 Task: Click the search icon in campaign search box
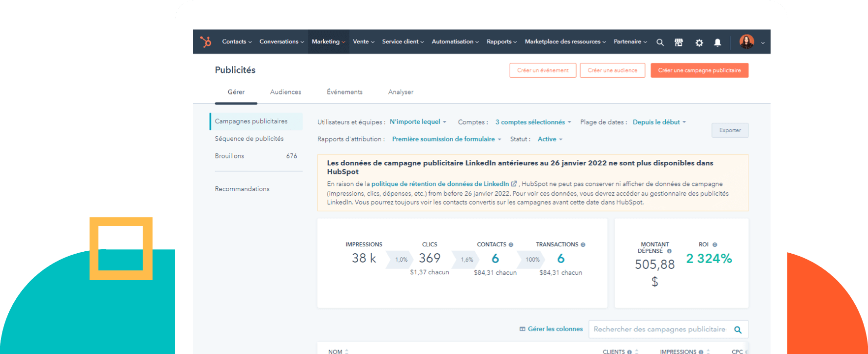click(x=738, y=329)
